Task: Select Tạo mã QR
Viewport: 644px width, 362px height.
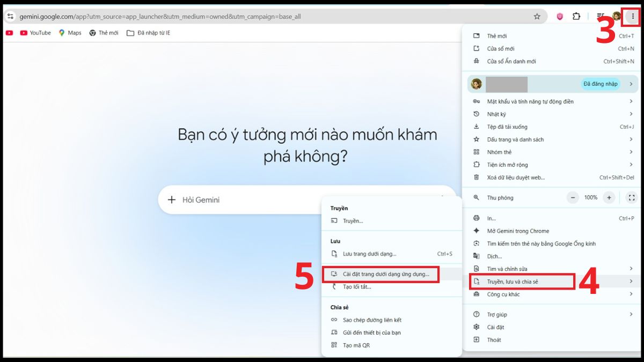Action: pyautogui.click(x=391, y=345)
